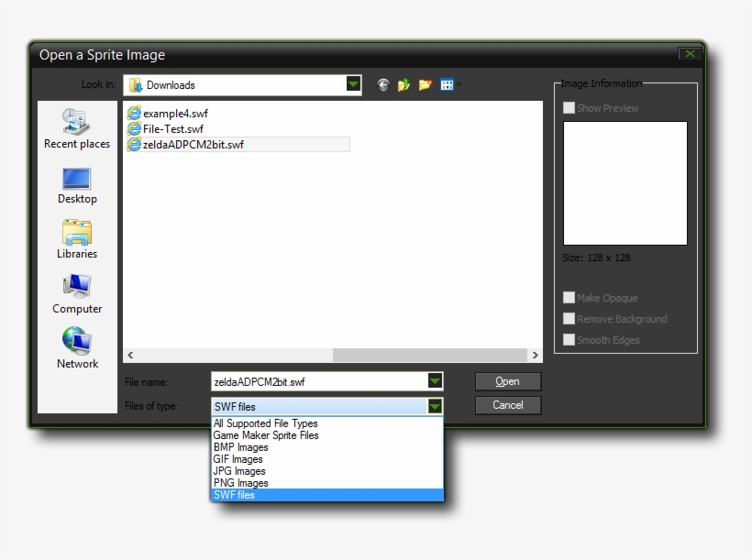Browse Computer from the sidebar

coord(76,293)
